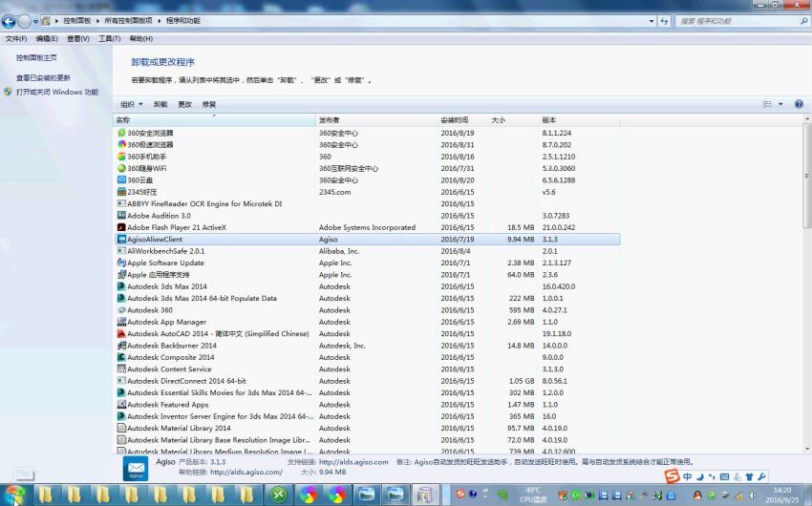Open the 查看(V) menu

point(78,39)
